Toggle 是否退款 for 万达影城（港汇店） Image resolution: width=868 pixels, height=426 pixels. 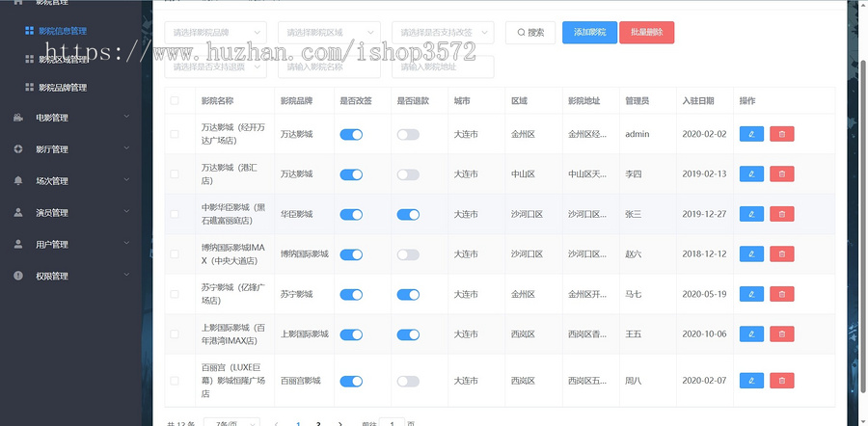tap(408, 174)
